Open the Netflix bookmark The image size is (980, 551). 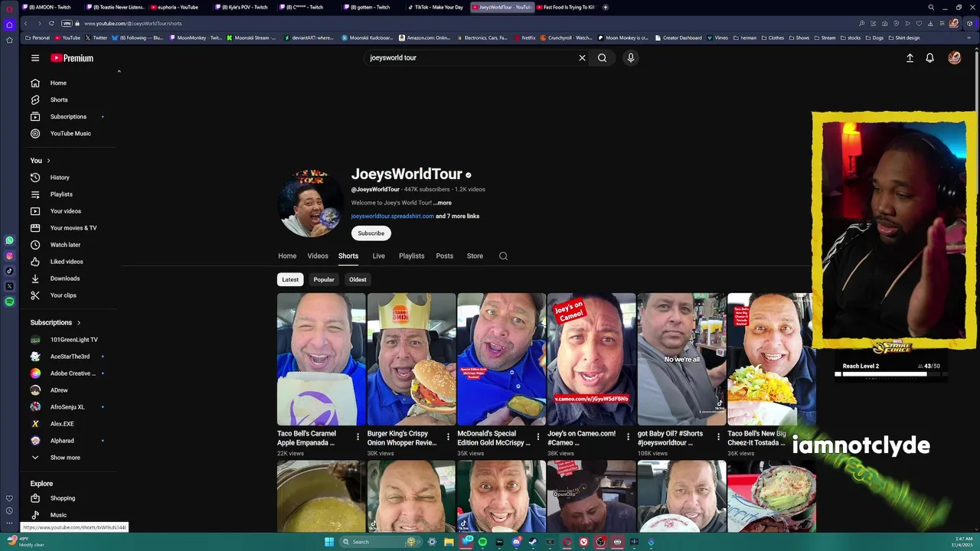tap(524, 37)
